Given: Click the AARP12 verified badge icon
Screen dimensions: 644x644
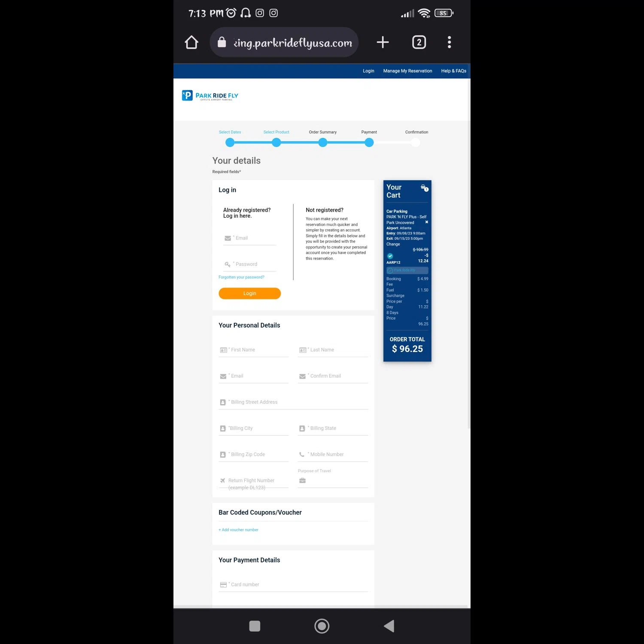Looking at the screenshot, I should click(390, 256).
